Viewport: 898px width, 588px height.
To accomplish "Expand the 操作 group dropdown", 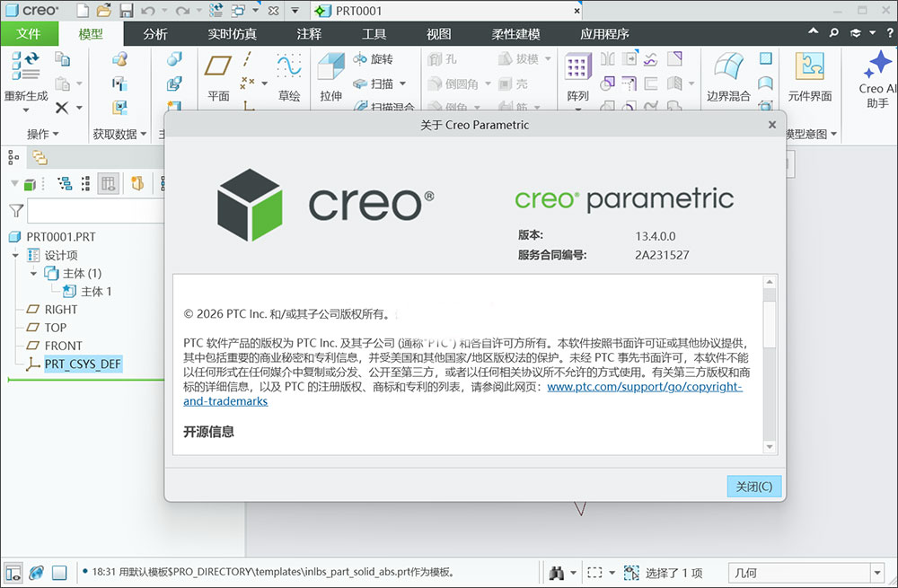I will [x=43, y=134].
